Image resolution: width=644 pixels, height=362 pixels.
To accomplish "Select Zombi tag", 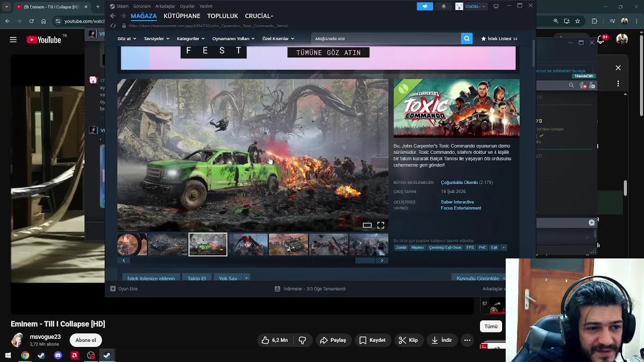I will pyautogui.click(x=401, y=247).
